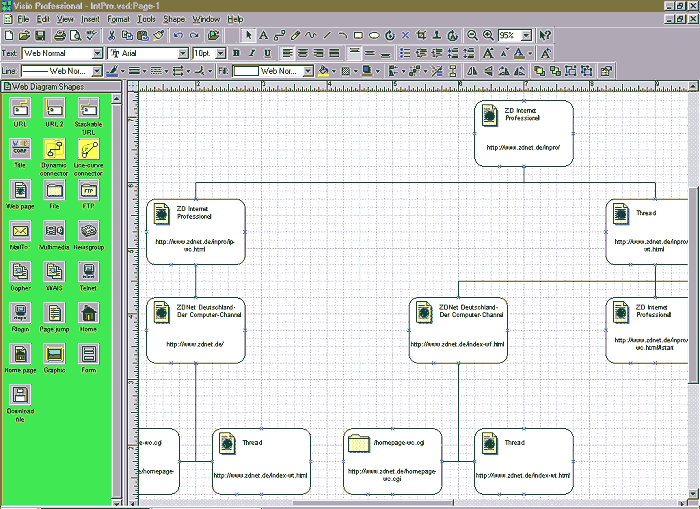The image size is (700, 509).
Task: Expand the line ends options arrow
Action: [188, 71]
